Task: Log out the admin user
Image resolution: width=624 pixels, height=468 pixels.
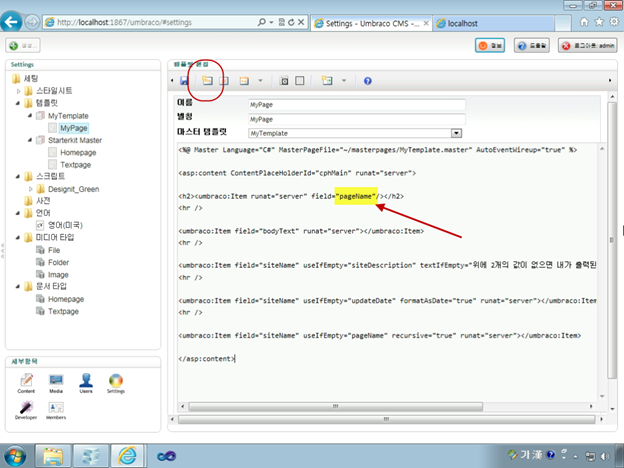Action: click(x=588, y=45)
